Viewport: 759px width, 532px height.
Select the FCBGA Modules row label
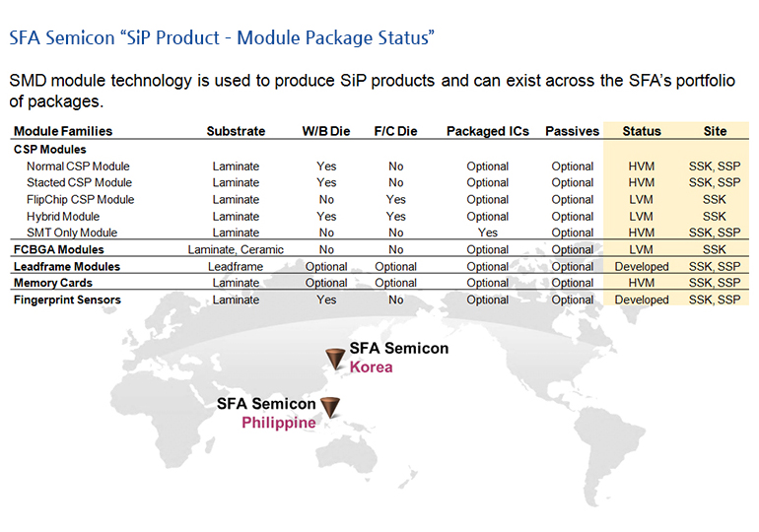[x=58, y=250]
